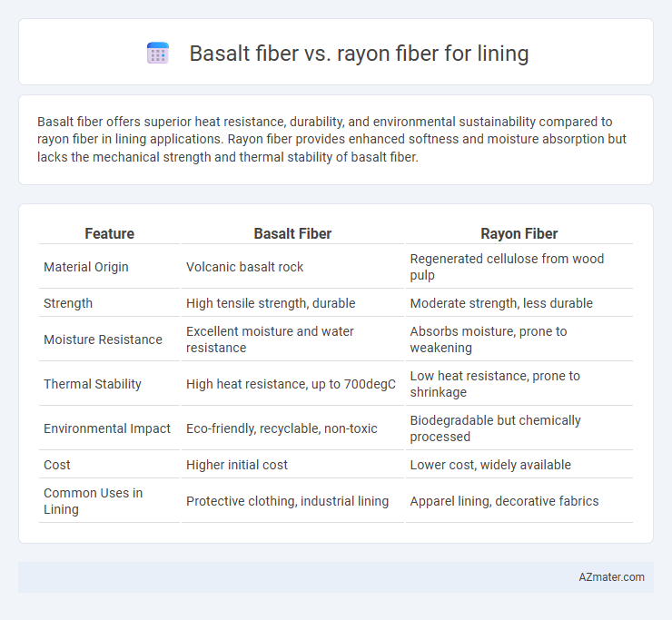The height and width of the screenshot is (620, 672).
Task: Click the 'Environmental Impact' row label
Action: [x=109, y=428]
